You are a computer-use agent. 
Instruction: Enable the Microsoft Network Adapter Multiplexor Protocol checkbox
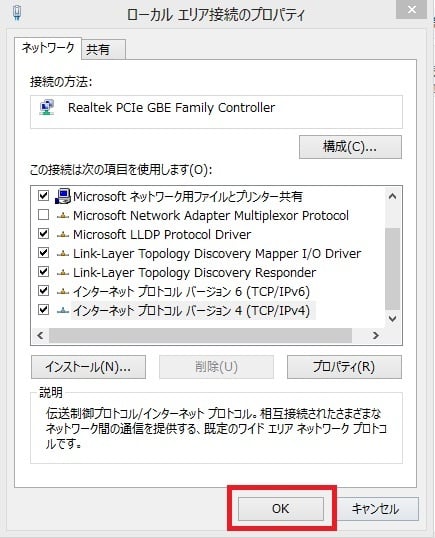pyautogui.click(x=43, y=215)
